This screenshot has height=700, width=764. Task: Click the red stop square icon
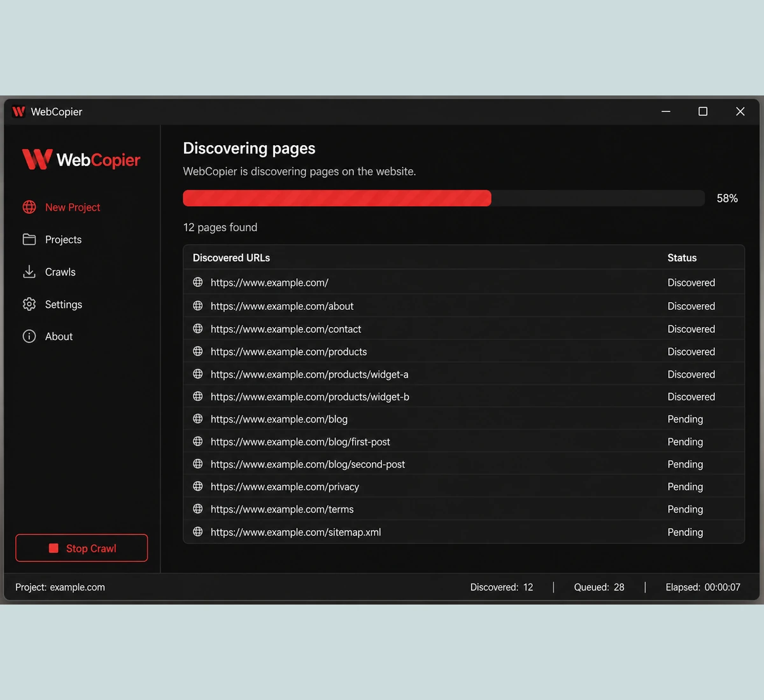[x=53, y=548]
